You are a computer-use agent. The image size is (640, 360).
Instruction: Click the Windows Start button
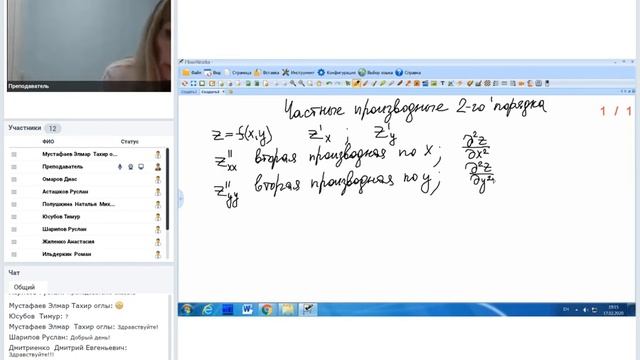[x=187, y=310]
